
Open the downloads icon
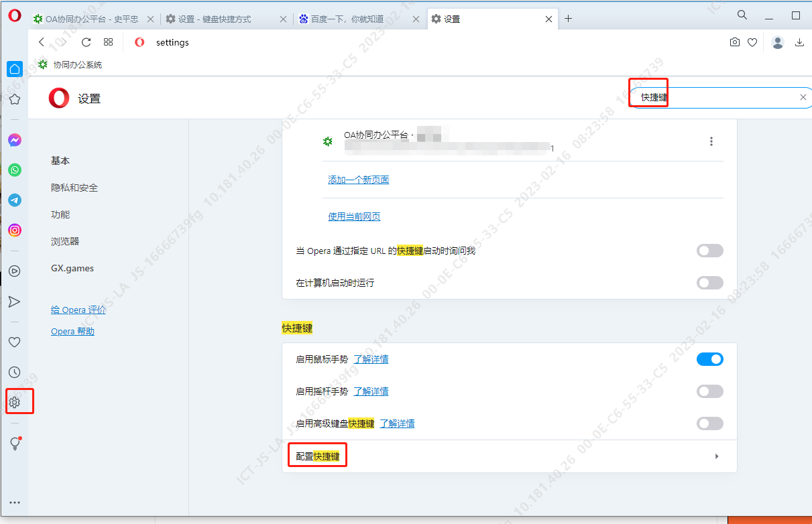coord(799,42)
